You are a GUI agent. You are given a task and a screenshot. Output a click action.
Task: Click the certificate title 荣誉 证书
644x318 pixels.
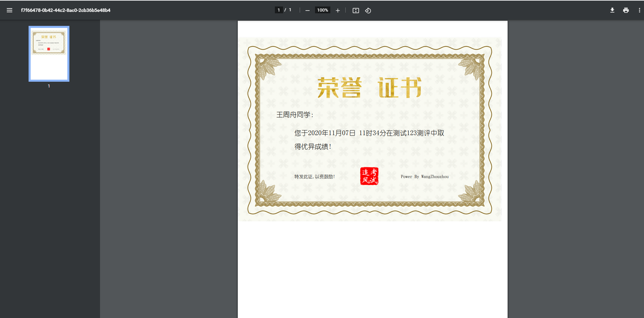click(x=369, y=88)
